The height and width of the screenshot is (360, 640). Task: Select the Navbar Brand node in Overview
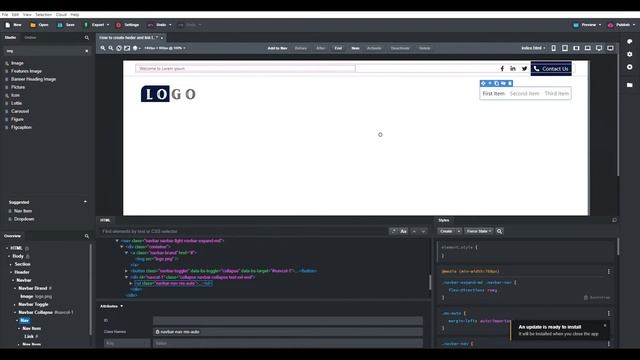tap(33, 288)
